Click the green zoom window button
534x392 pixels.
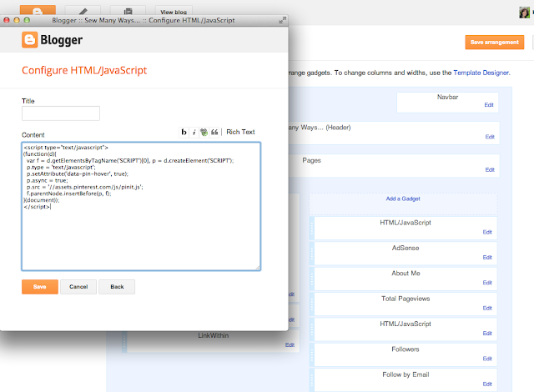(27, 20)
